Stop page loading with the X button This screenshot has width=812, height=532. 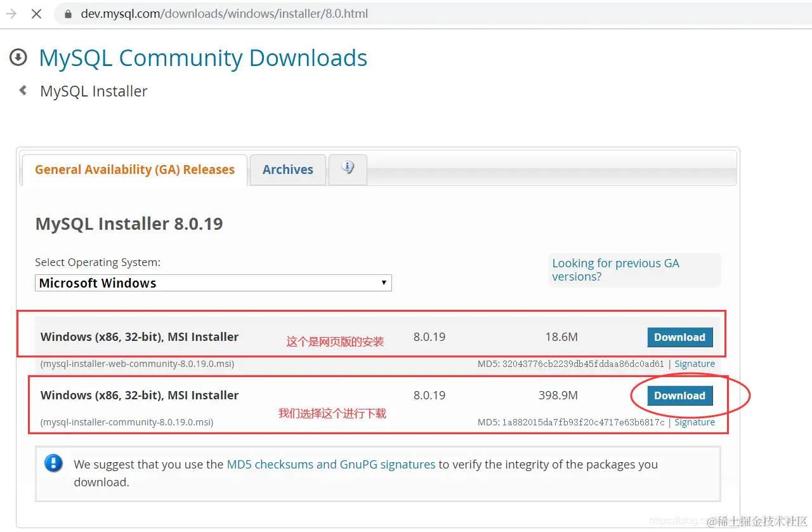point(37,13)
